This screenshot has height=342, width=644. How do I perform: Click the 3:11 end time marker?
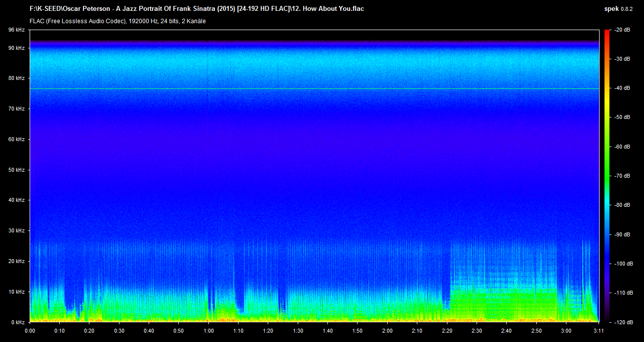(599, 331)
